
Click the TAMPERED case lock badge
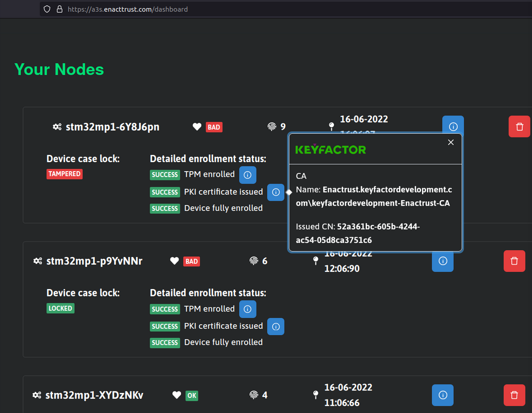pos(64,174)
